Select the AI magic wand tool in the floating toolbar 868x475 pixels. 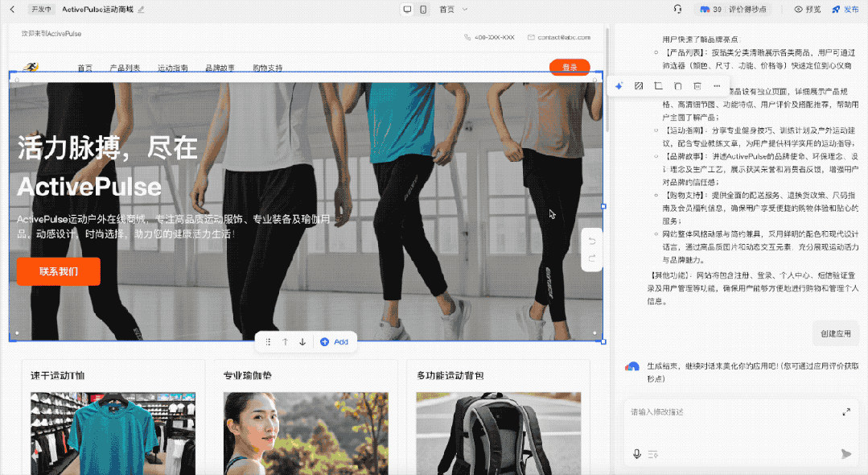click(x=619, y=86)
